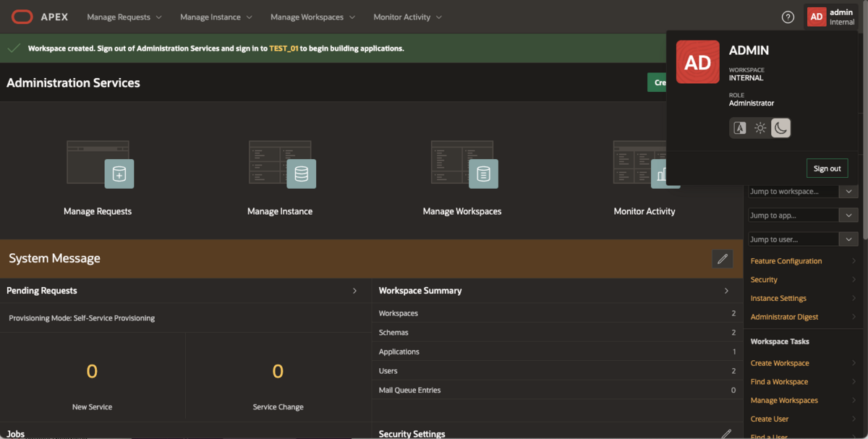Expand the Monitor Activity menu

pyautogui.click(x=408, y=17)
